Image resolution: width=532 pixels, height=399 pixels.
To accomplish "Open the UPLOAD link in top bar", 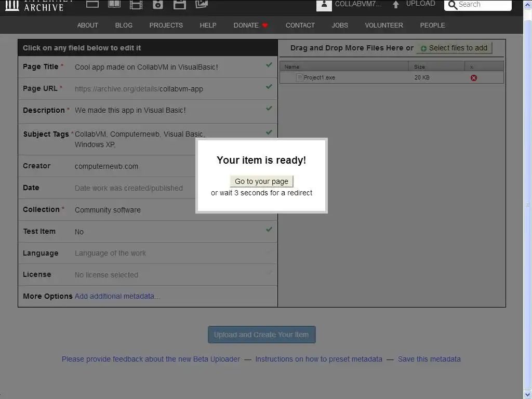I will (421, 4).
